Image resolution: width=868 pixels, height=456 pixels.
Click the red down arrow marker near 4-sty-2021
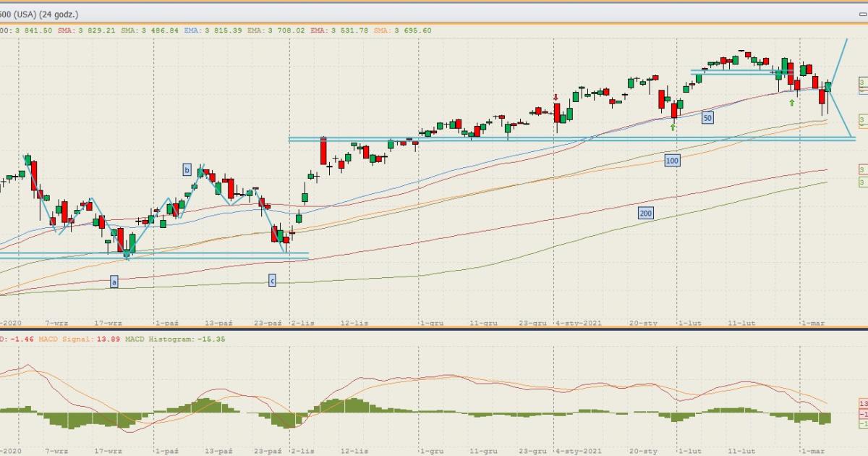point(556,97)
